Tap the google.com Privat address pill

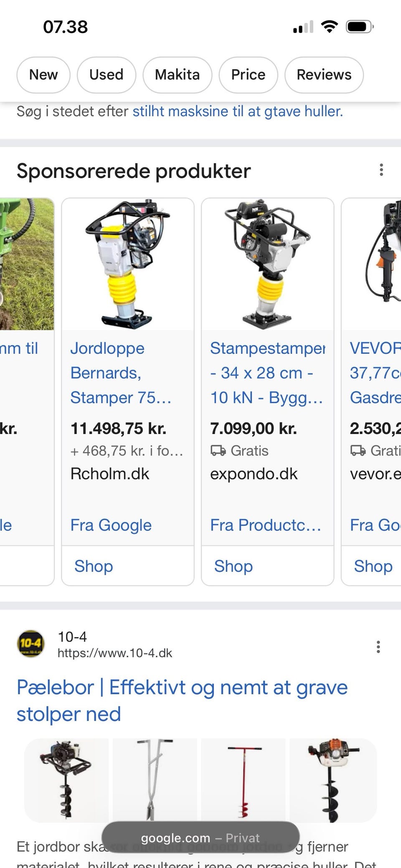coord(200,838)
